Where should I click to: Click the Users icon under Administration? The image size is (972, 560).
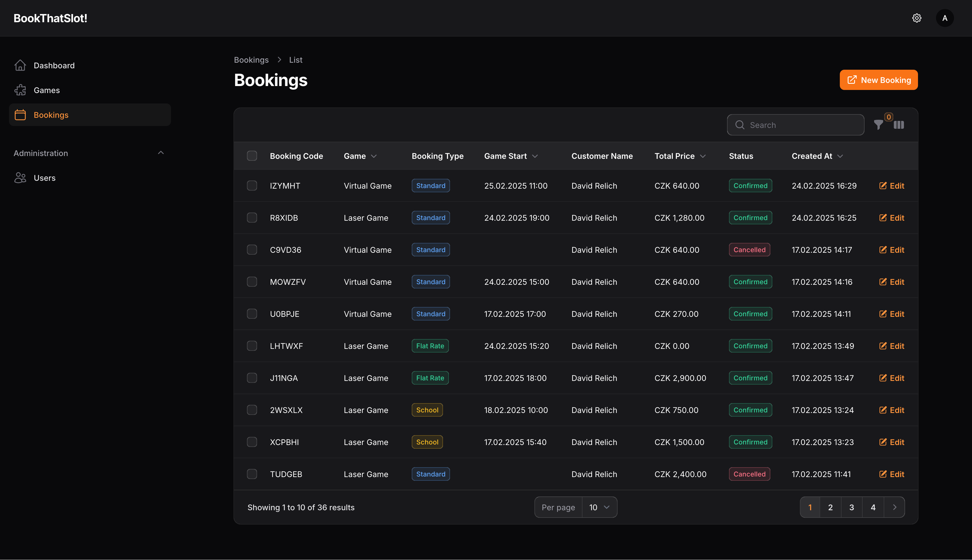click(20, 178)
